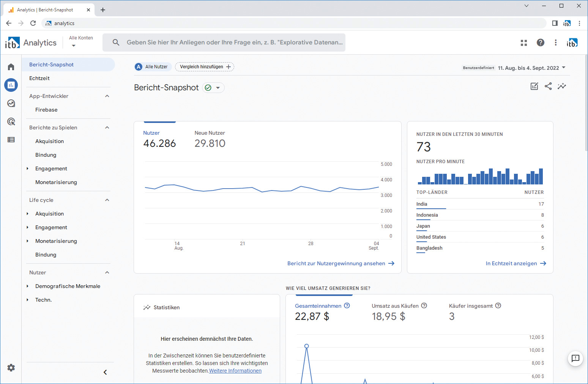Open the Insights sparkline icon near share
Viewport: 588px width, 384px height.
(x=562, y=86)
